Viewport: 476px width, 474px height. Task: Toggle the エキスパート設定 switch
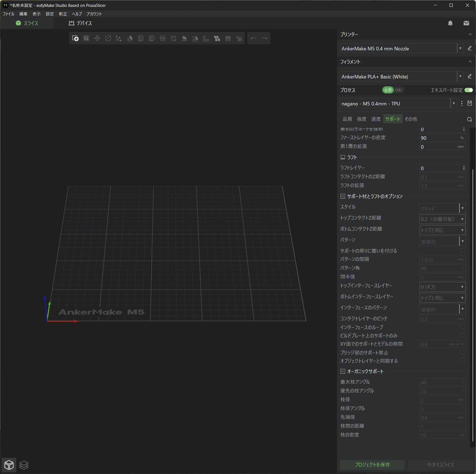468,90
